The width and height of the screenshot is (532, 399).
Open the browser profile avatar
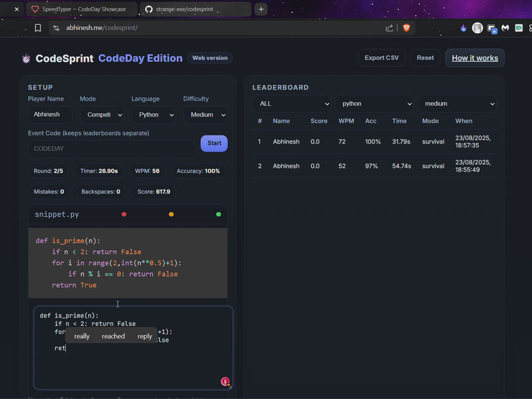[x=477, y=28]
